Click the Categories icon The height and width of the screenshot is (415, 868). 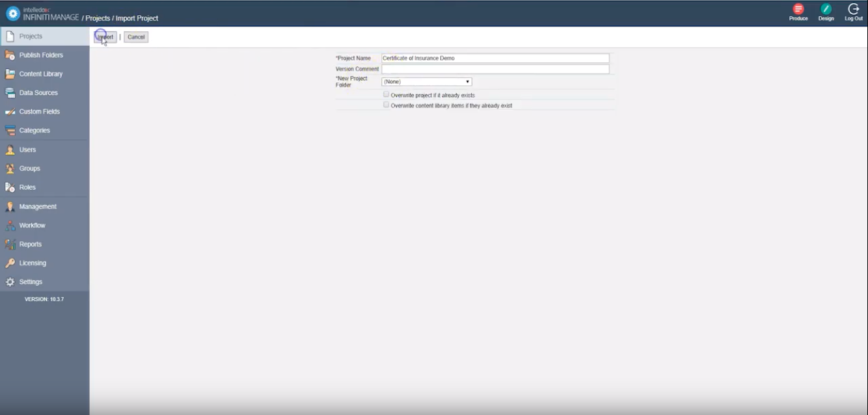click(10, 131)
